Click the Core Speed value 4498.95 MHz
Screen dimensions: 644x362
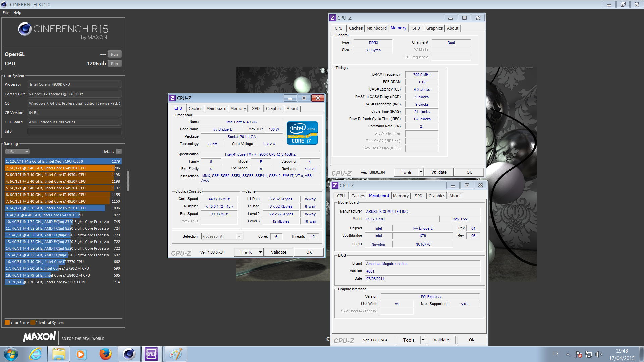pos(219,199)
